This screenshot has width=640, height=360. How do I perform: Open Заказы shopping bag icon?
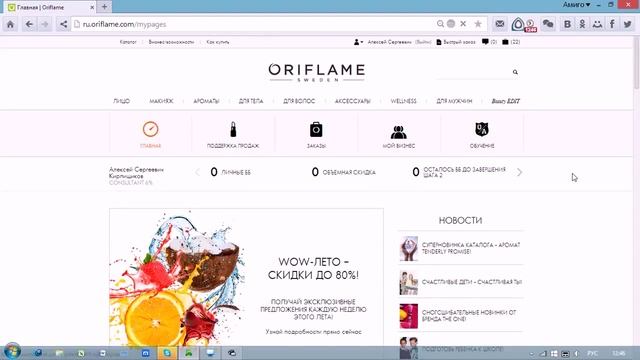point(316,129)
